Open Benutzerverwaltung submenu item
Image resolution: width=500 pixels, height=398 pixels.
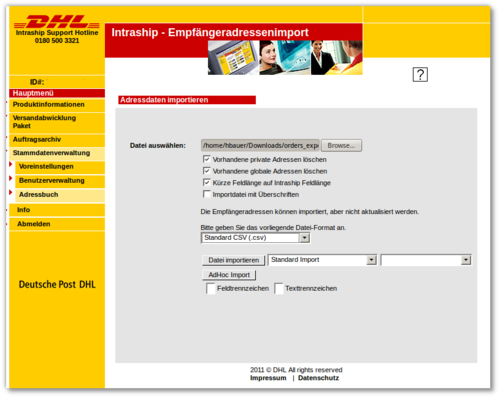(60, 181)
